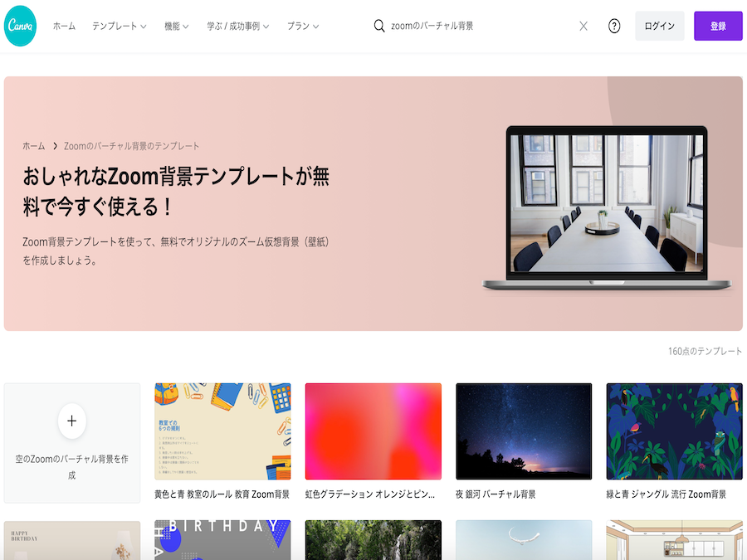The width and height of the screenshot is (747, 560).
Task: Click the ログイン button
Action: tap(659, 26)
